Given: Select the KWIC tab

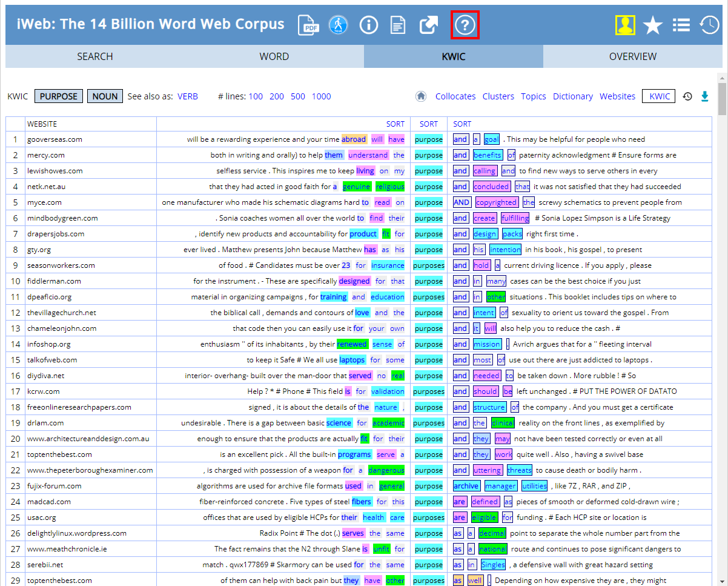Looking at the screenshot, I should pyautogui.click(x=454, y=56).
